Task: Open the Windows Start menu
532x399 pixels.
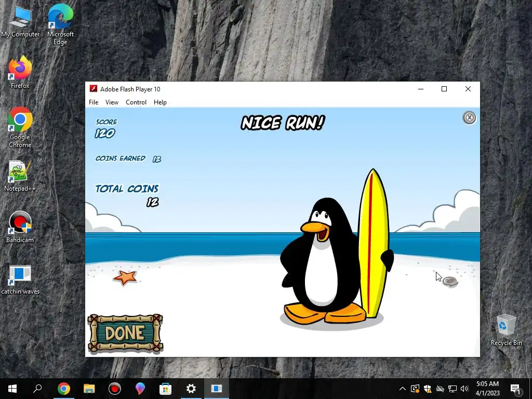Action: [12, 389]
